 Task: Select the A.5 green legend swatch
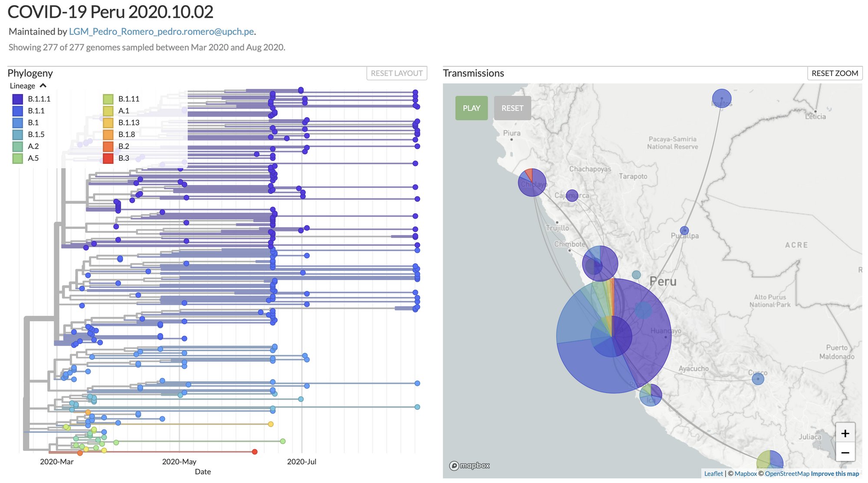point(18,158)
